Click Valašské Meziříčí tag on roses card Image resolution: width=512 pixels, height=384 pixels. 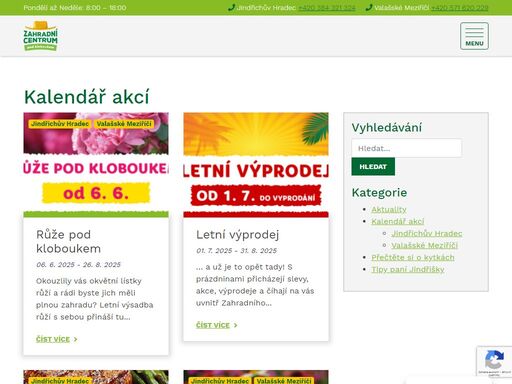point(124,124)
